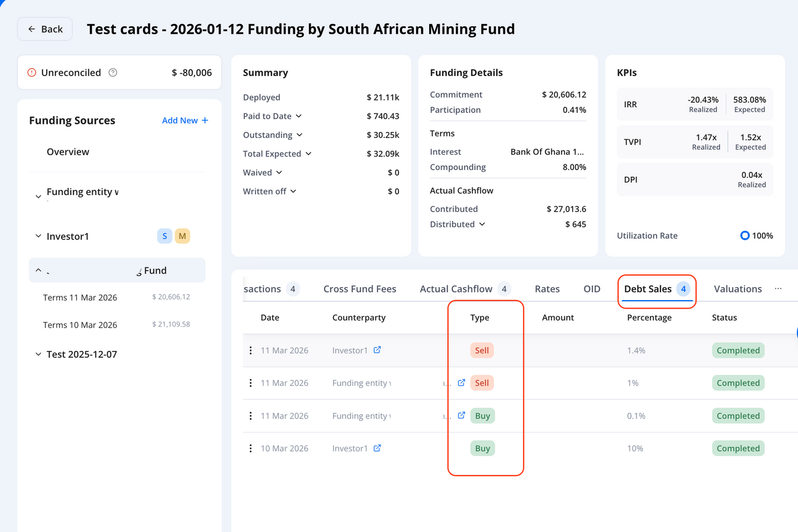
Task: Select the Overview entry under Funding Sources
Action: coord(68,152)
